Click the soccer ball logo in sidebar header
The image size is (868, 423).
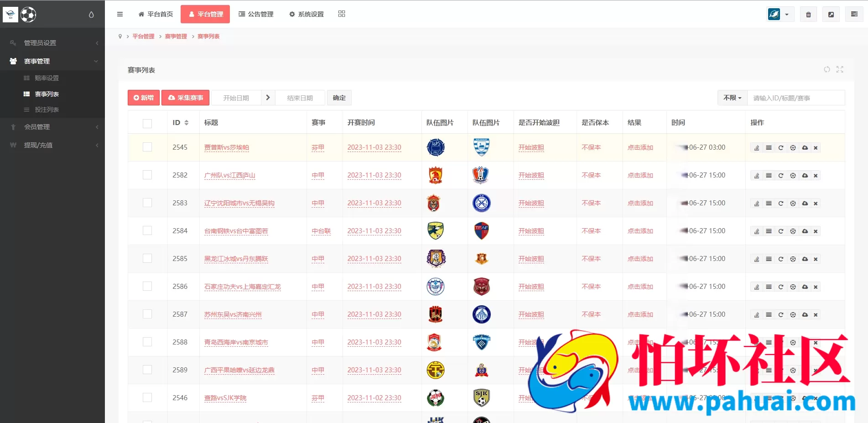[28, 15]
